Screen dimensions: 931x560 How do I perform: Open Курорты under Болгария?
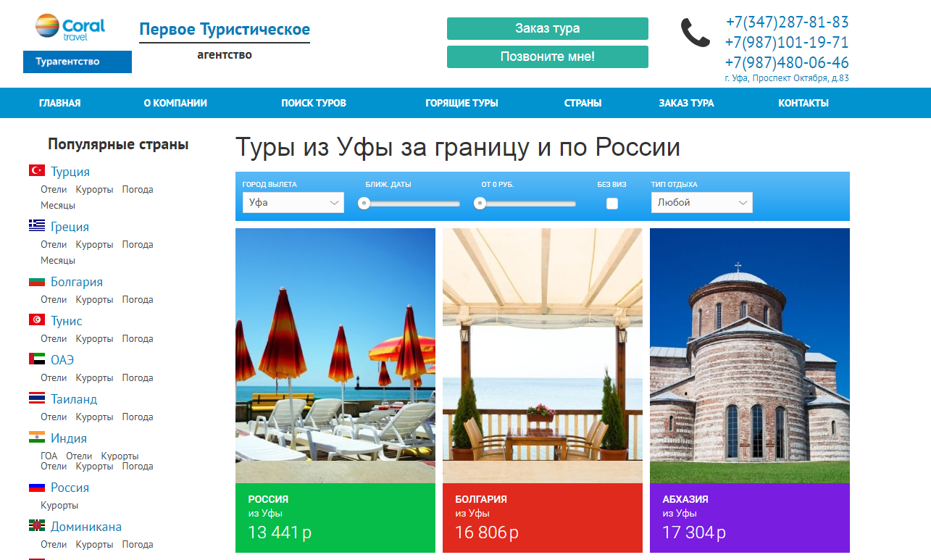[94, 299]
